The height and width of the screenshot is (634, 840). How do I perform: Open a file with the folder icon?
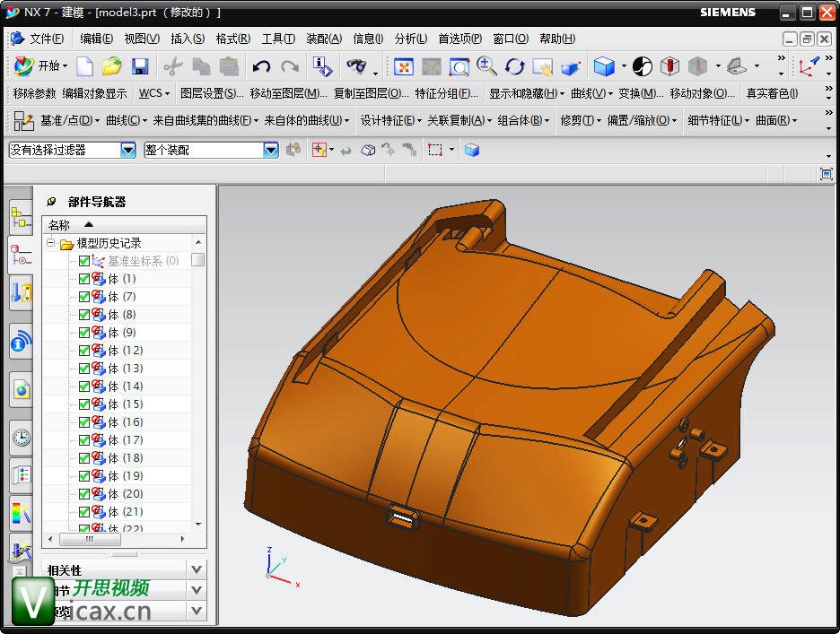111,66
